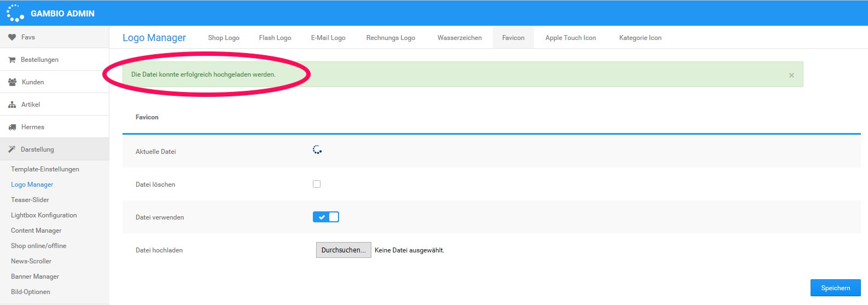Switch to the Shop Logo tab
The image size is (868, 305).
pyautogui.click(x=224, y=38)
